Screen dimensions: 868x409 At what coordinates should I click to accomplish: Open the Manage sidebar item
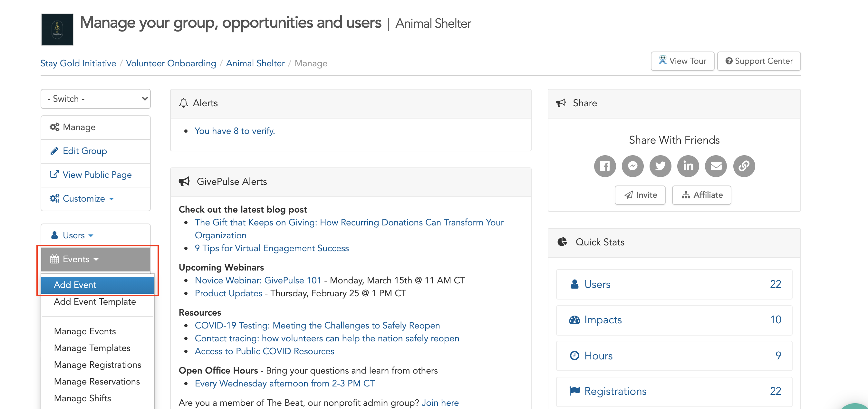click(x=96, y=127)
